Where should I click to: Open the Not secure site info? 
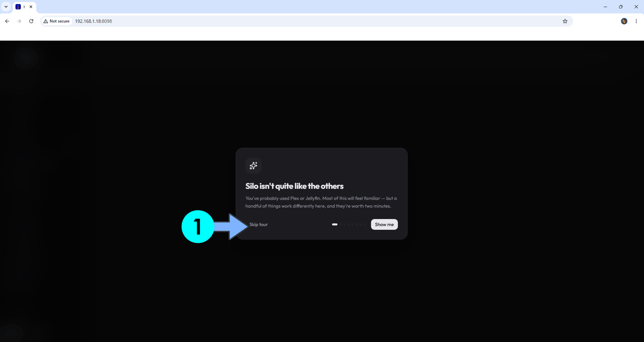point(56,21)
